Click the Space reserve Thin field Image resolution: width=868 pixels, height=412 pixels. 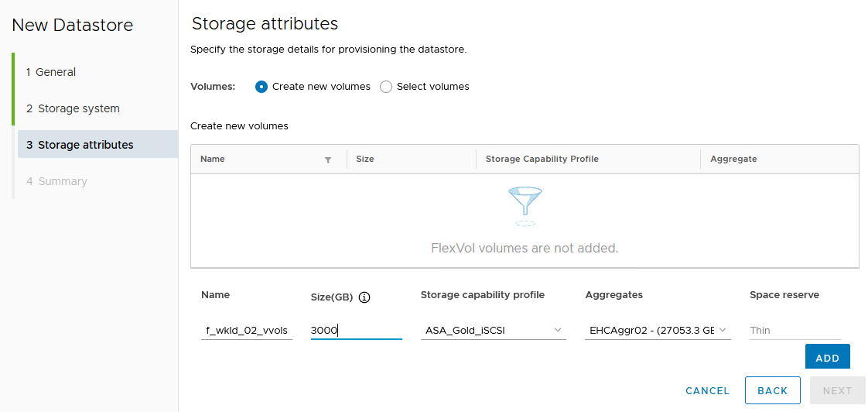(795, 331)
